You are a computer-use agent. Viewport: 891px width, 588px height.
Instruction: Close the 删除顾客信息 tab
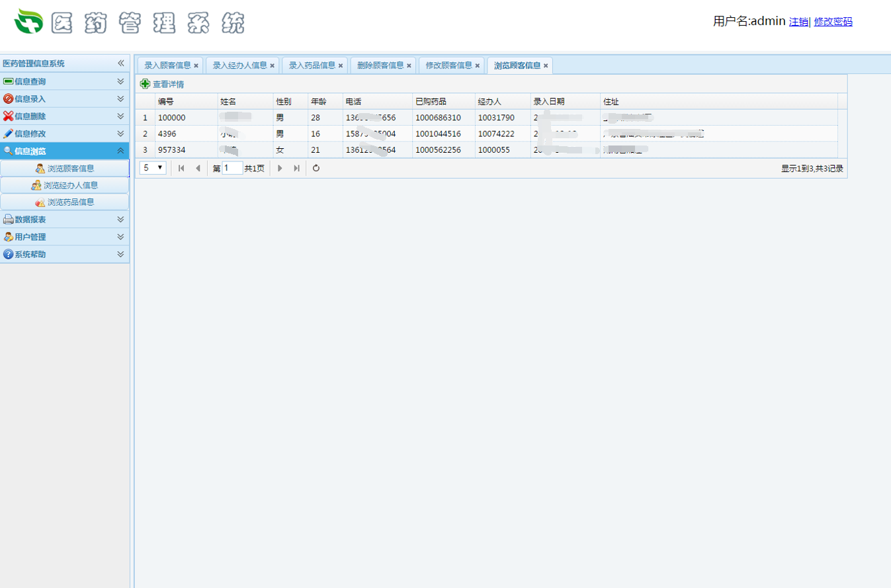tap(409, 65)
